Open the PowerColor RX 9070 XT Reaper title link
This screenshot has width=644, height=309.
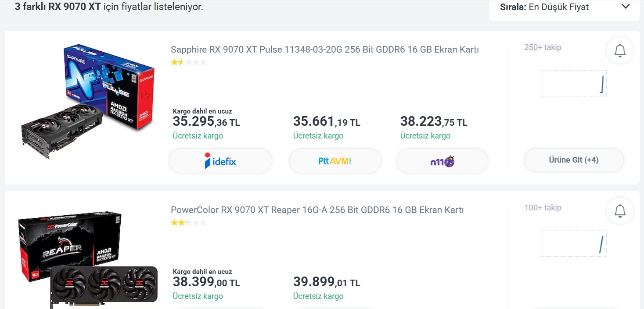pyautogui.click(x=317, y=210)
